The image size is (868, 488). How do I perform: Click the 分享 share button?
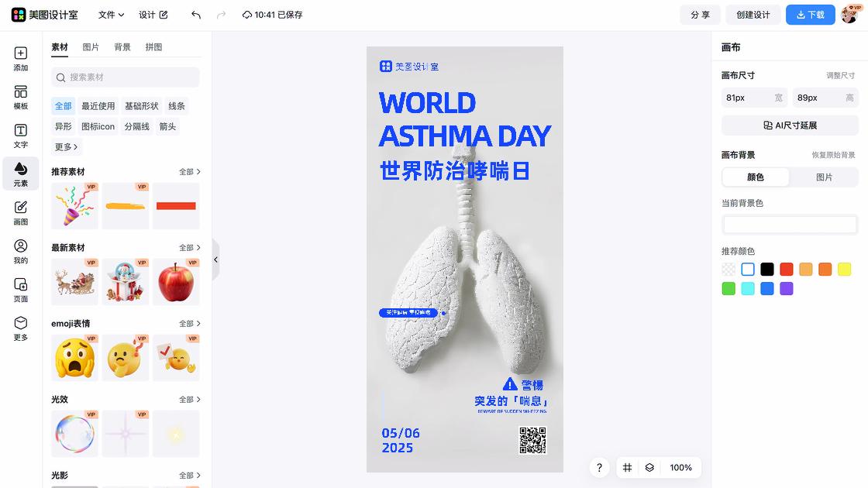click(x=701, y=15)
